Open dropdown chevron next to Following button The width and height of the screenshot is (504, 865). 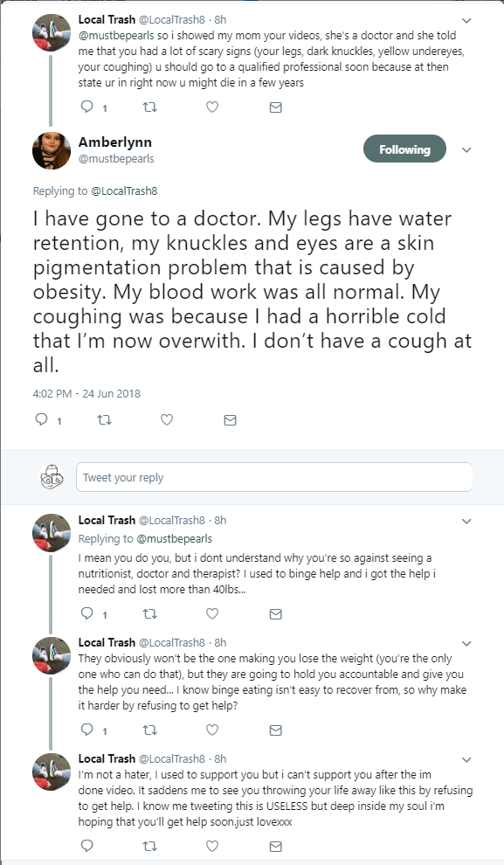(466, 149)
